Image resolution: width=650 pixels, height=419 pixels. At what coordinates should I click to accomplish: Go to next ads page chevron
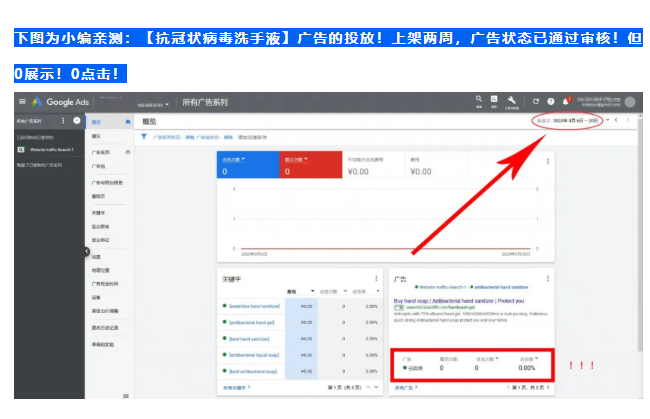click(548, 387)
